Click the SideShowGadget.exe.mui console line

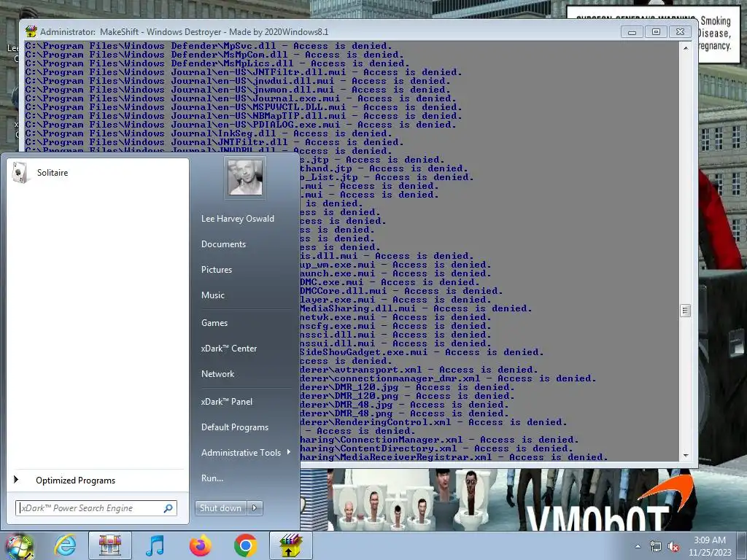[422, 352]
